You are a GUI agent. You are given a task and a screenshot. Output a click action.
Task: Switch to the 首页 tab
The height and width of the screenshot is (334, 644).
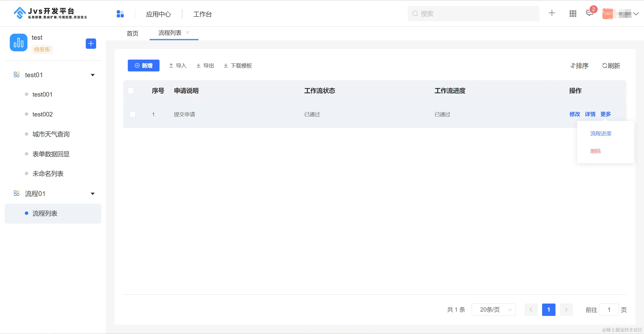pyautogui.click(x=133, y=33)
